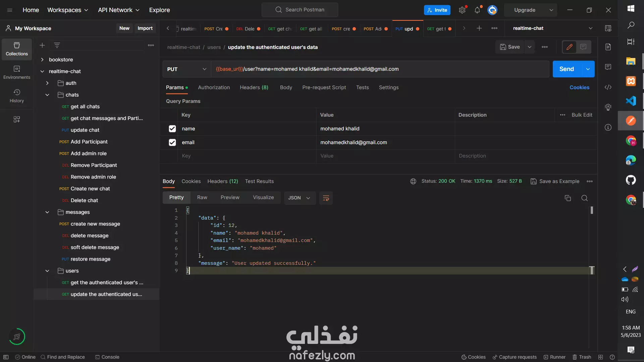Open the documentation pane icon

click(x=608, y=47)
